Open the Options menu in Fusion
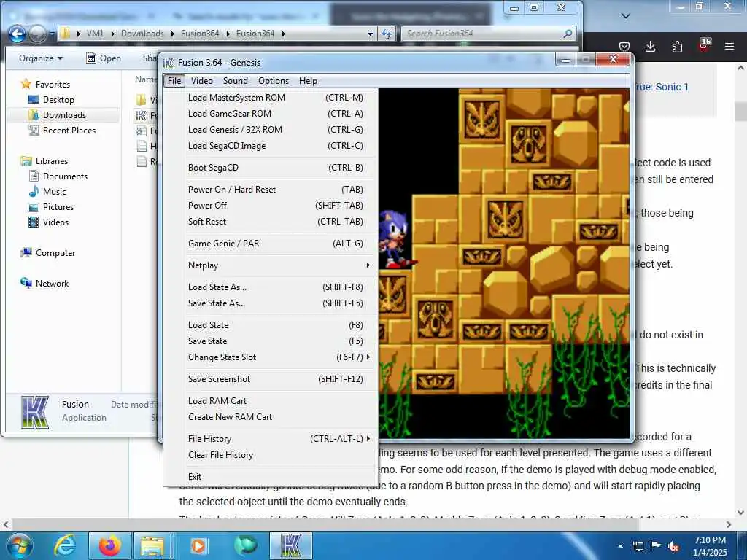This screenshot has width=747, height=560. coord(274,81)
